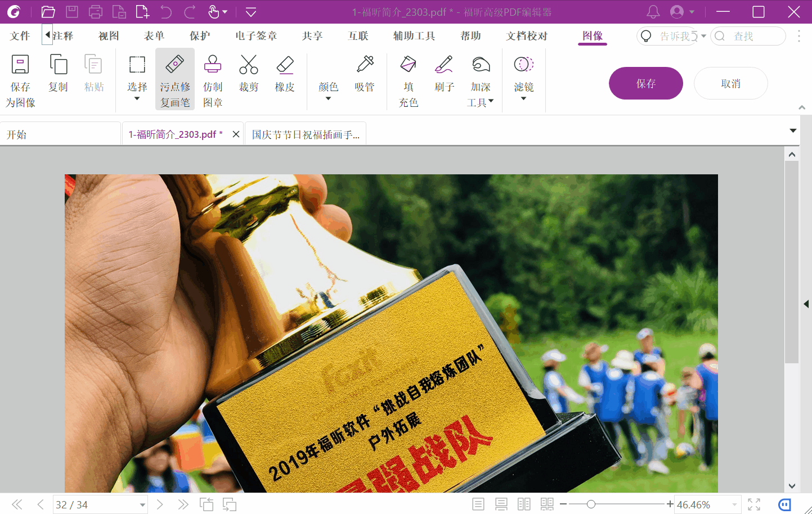Click the 取消 cancel button

point(731,83)
